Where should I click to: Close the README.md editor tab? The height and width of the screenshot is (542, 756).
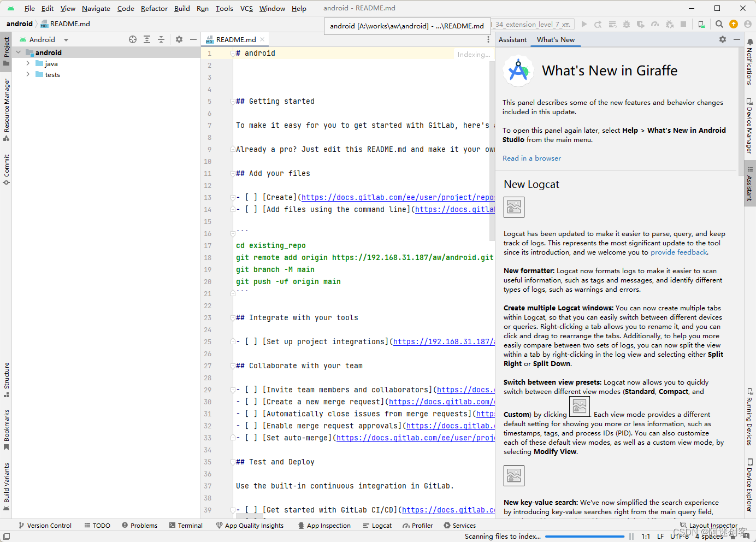point(262,39)
